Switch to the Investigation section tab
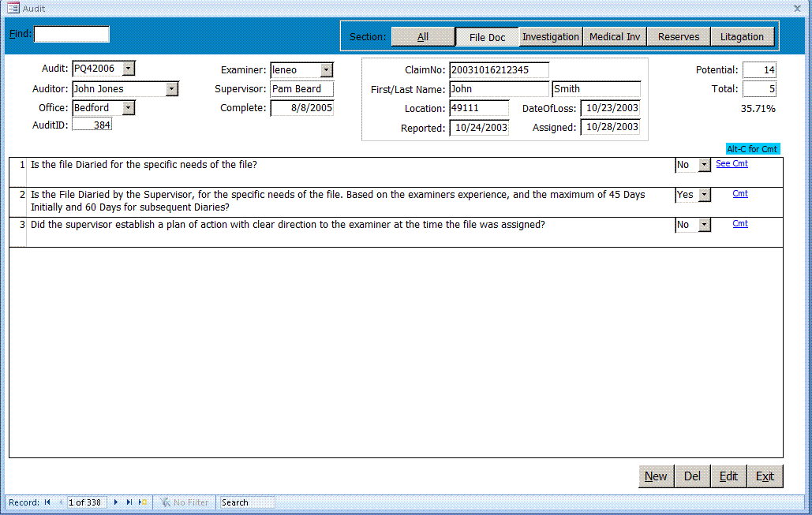The height and width of the screenshot is (515, 812). coord(551,37)
